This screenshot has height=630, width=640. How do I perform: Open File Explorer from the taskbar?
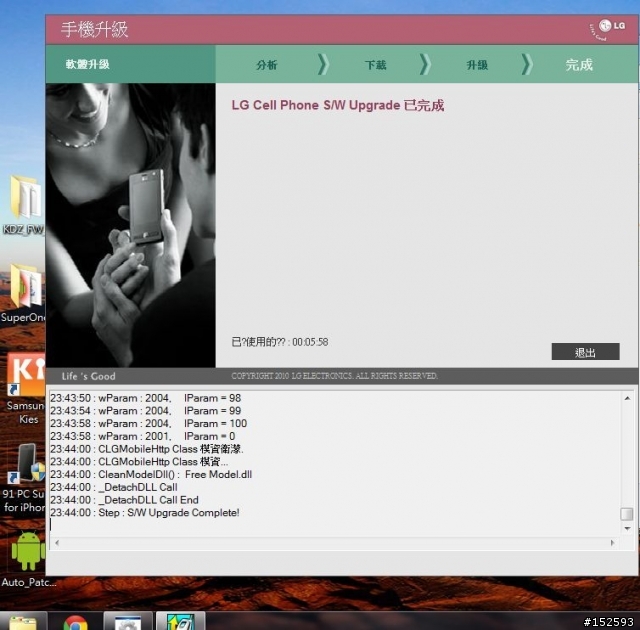pyautogui.click(x=23, y=622)
